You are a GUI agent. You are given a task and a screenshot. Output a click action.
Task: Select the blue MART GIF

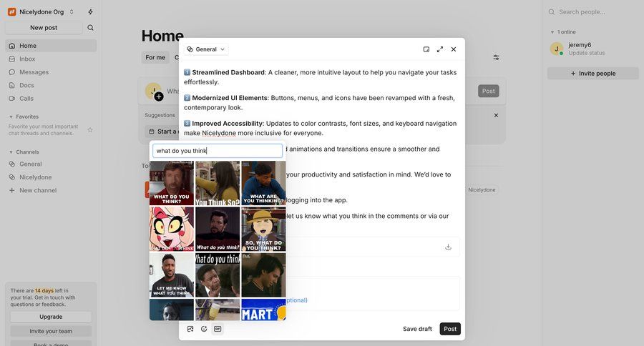[x=263, y=310]
